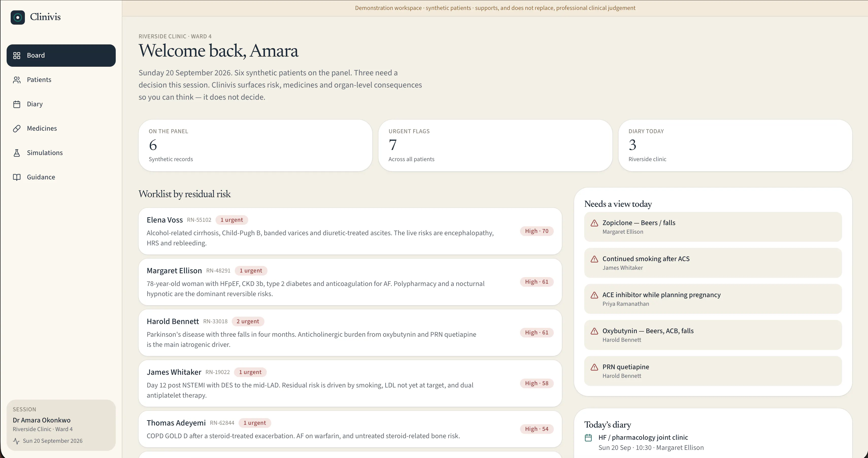
Task: Open the Guidance page
Action: 61,177
